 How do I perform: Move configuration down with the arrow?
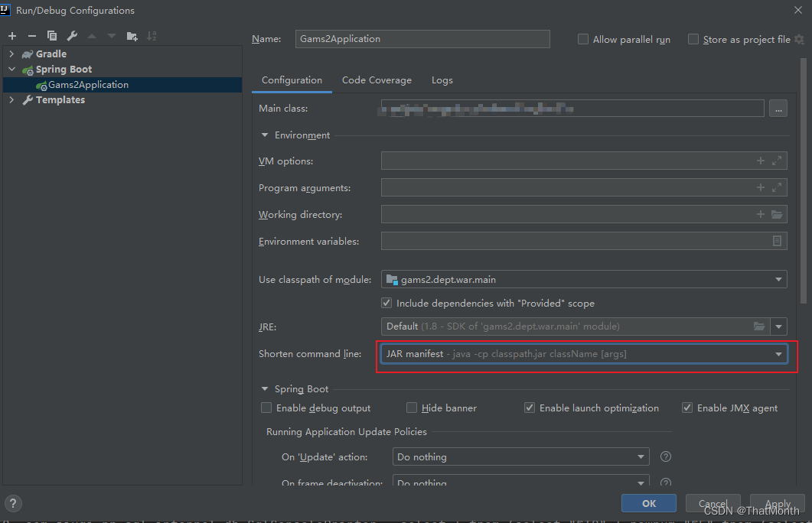pyautogui.click(x=111, y=36)
